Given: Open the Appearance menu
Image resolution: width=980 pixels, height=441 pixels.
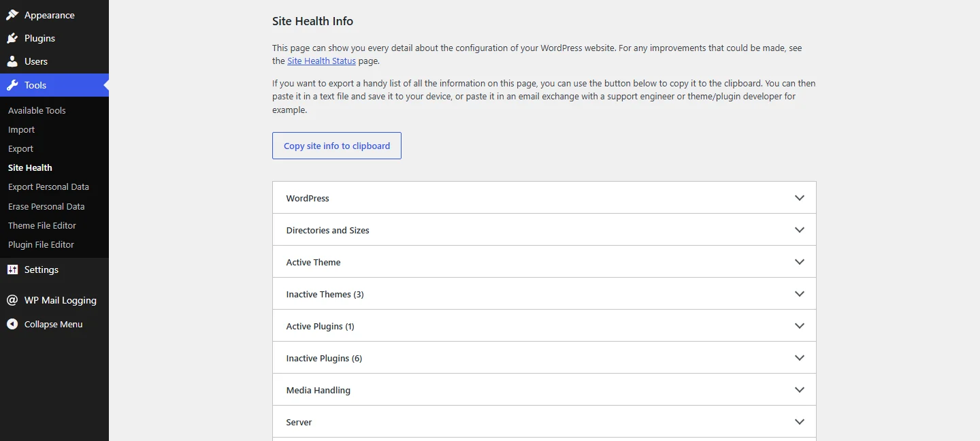Looking at the screenshot, I should (54, 15).
